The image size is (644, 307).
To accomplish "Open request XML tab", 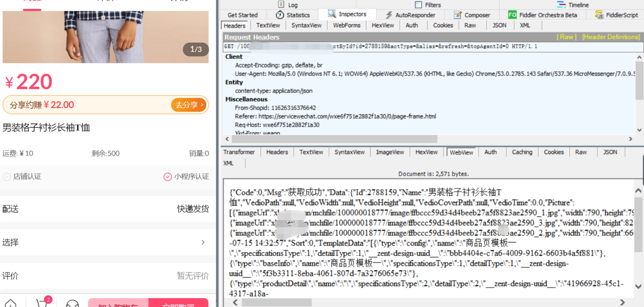I will coord(525,25).
